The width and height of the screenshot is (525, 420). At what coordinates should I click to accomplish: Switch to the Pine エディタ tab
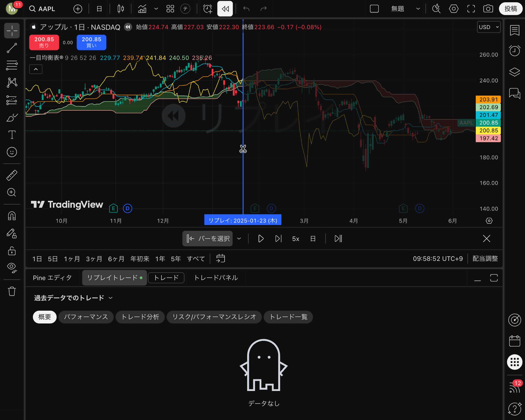click(52, 278)
